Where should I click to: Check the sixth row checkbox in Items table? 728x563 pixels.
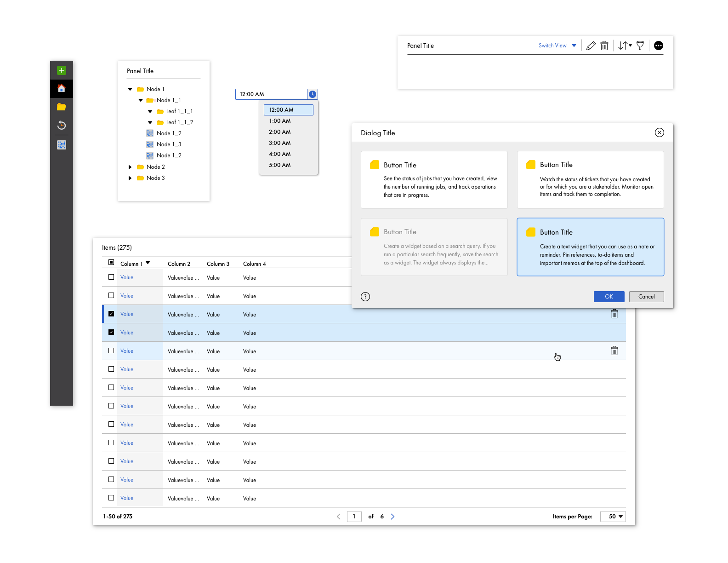111,369
